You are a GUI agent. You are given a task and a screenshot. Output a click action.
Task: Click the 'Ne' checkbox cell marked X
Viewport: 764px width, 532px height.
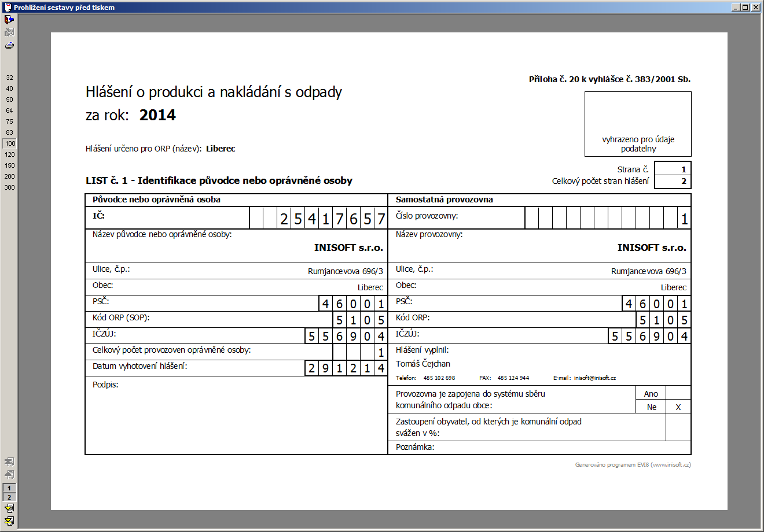point(678,407)
